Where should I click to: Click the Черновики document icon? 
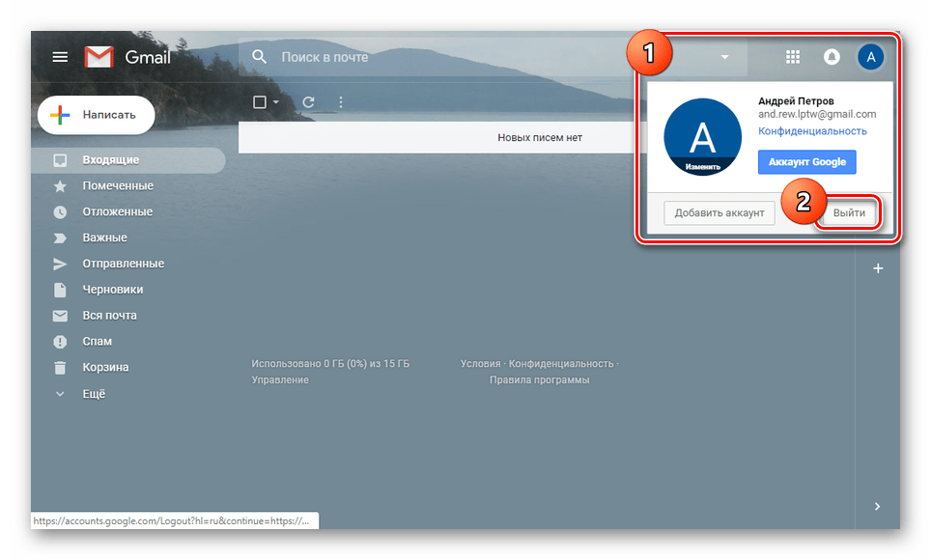coord(60,290)
